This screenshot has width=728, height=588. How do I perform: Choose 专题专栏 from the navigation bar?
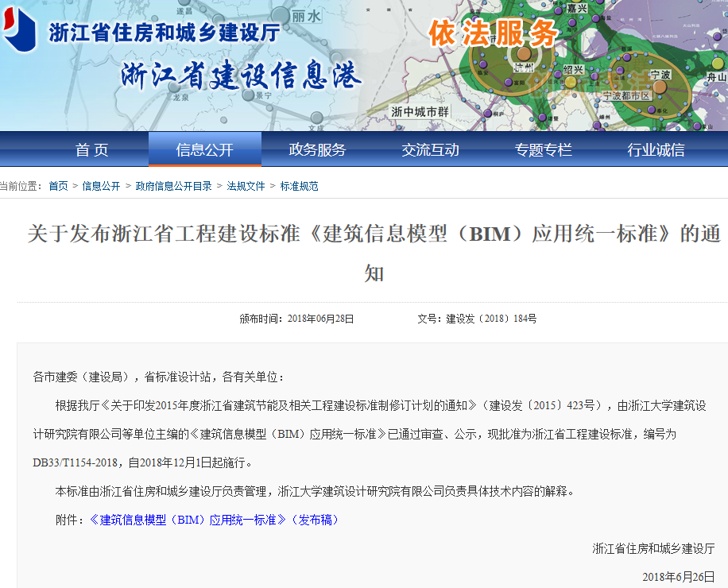(x=543, y=149)
